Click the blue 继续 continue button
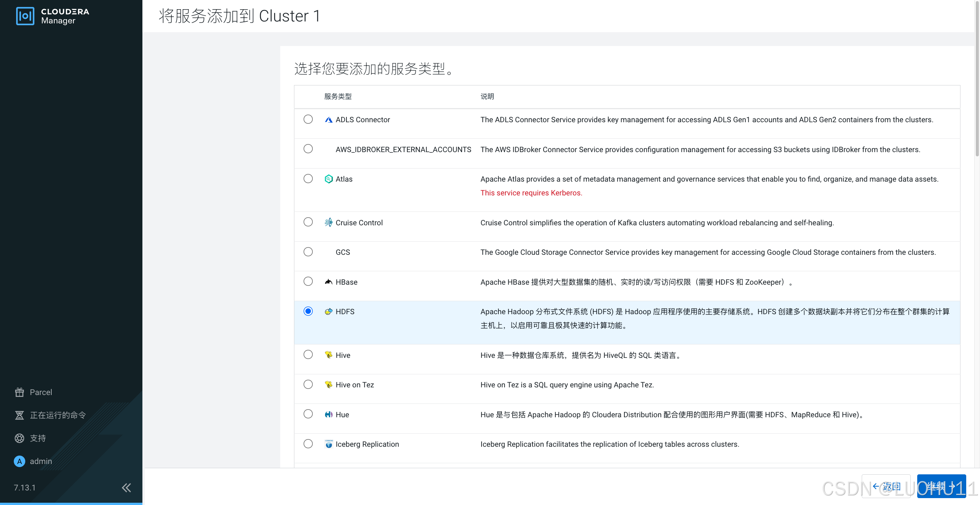The height and width of the screenshot is (505, 980). [x=941, y=487]
